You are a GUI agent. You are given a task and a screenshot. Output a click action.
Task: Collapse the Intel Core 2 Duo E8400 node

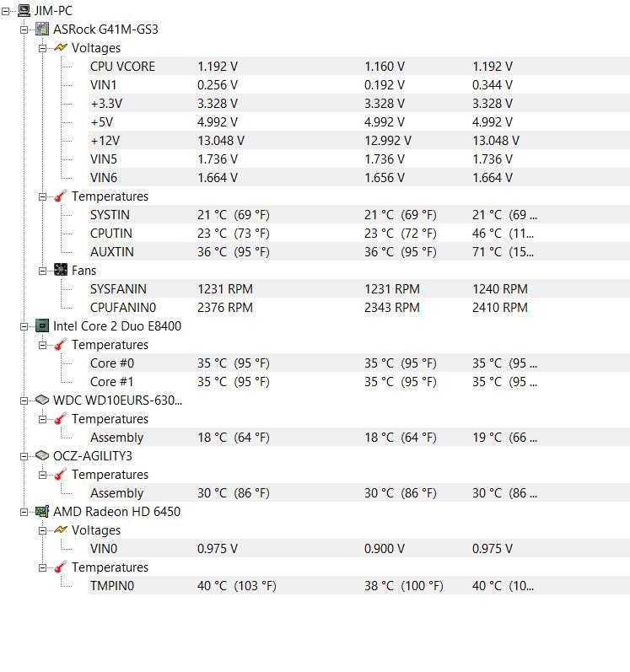(x=24, y=326)
